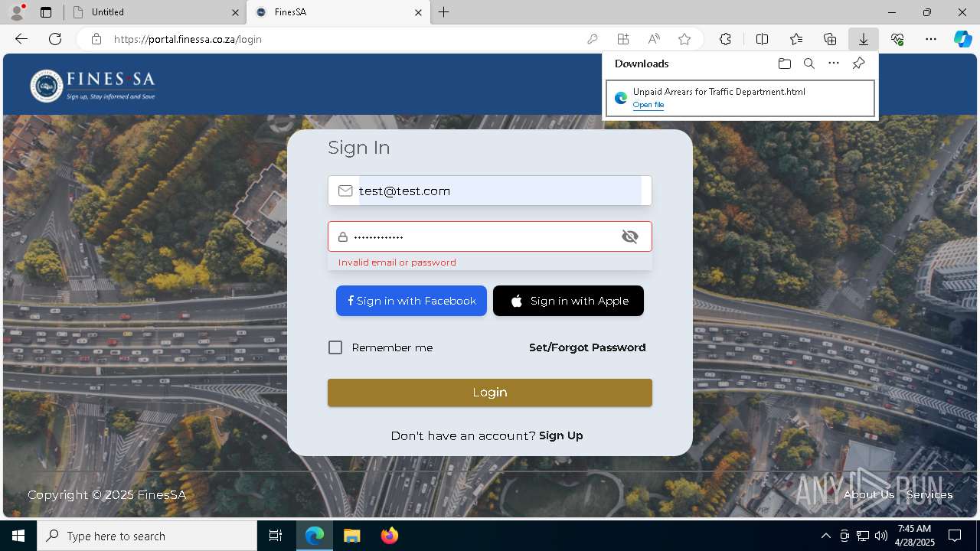Open more options in Downloads panel
The height and width of the screenshot is (551, 980).
coord(834,64)
